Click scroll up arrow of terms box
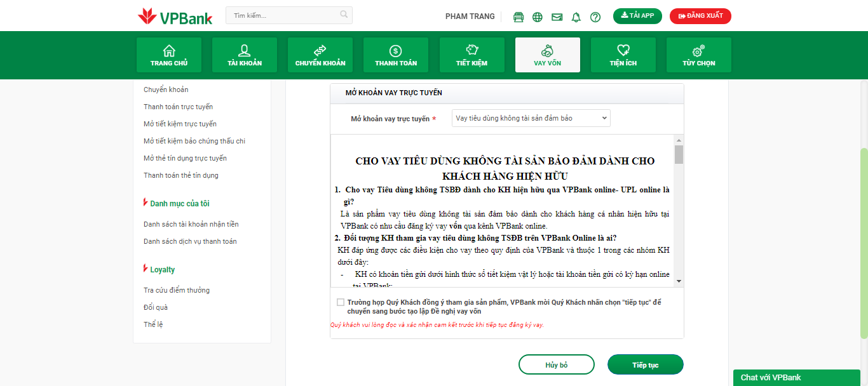The width and height of the screenshot is (868, 386). coord(679,140)
